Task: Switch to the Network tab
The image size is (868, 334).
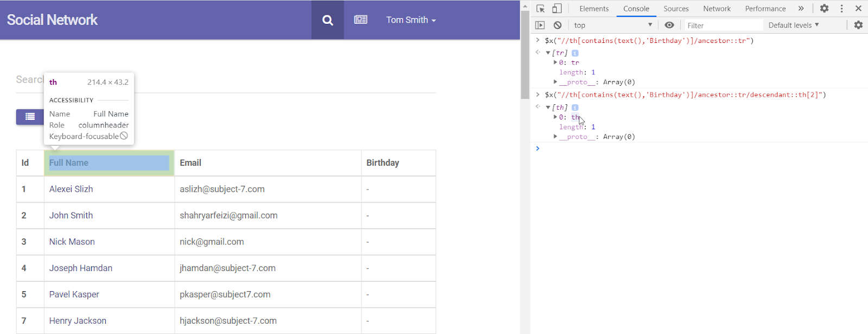Action: point(717,9)
